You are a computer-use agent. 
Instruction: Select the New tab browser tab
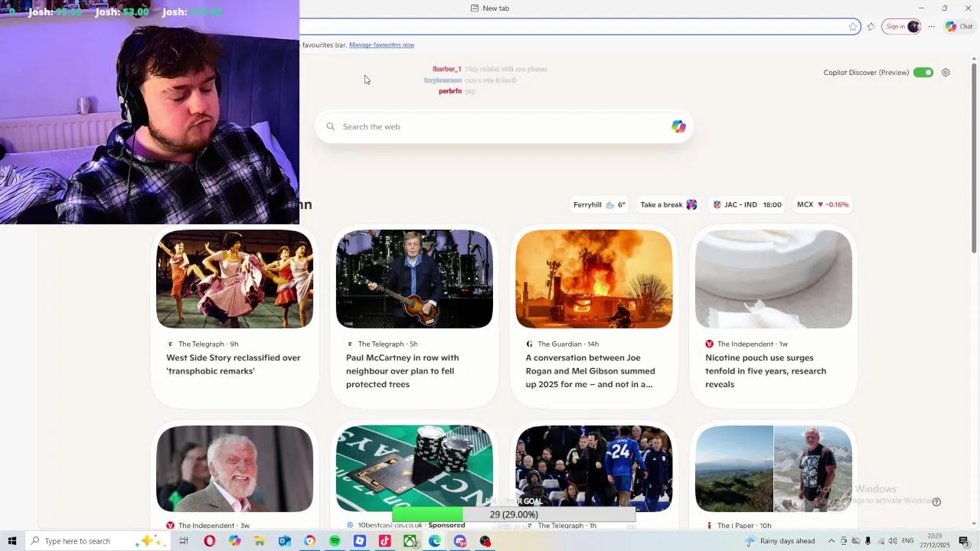(490, 8)
